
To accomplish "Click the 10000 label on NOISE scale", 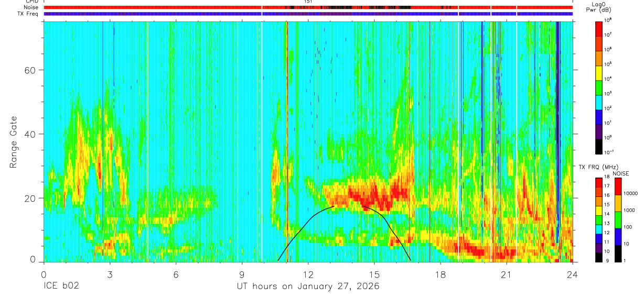I will [631, 193].
